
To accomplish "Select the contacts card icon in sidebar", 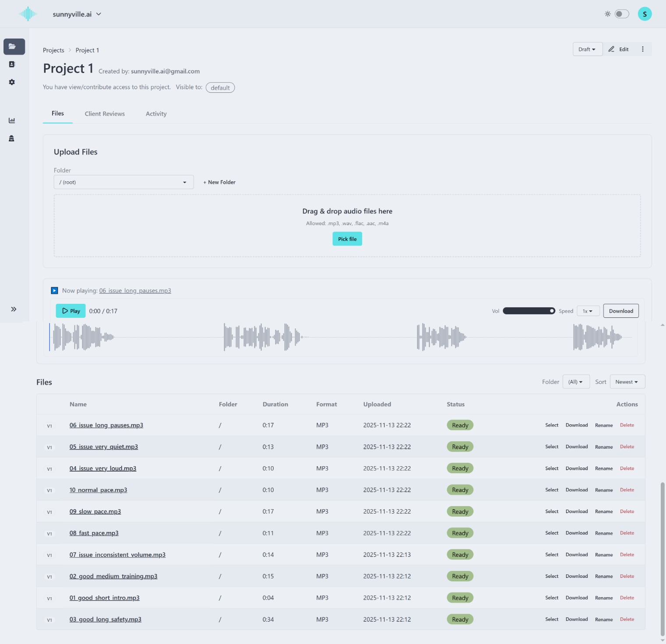I will (x=12, y=64).
